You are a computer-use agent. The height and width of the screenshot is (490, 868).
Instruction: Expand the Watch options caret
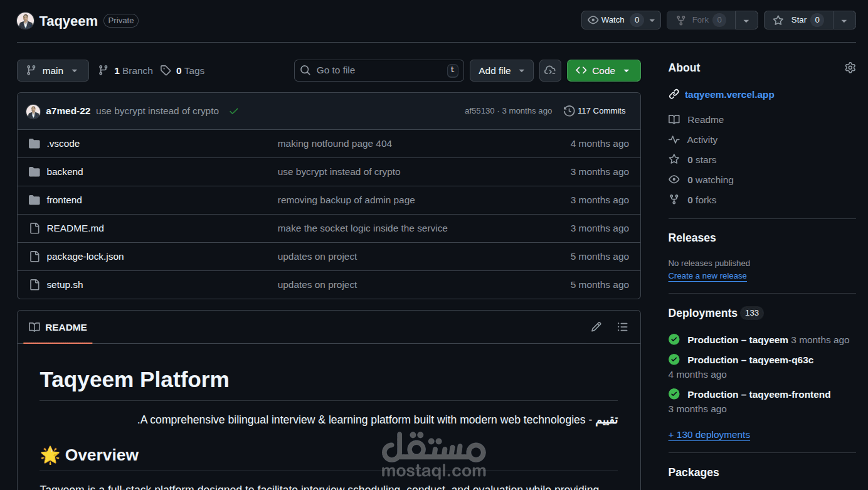[653, 20]
